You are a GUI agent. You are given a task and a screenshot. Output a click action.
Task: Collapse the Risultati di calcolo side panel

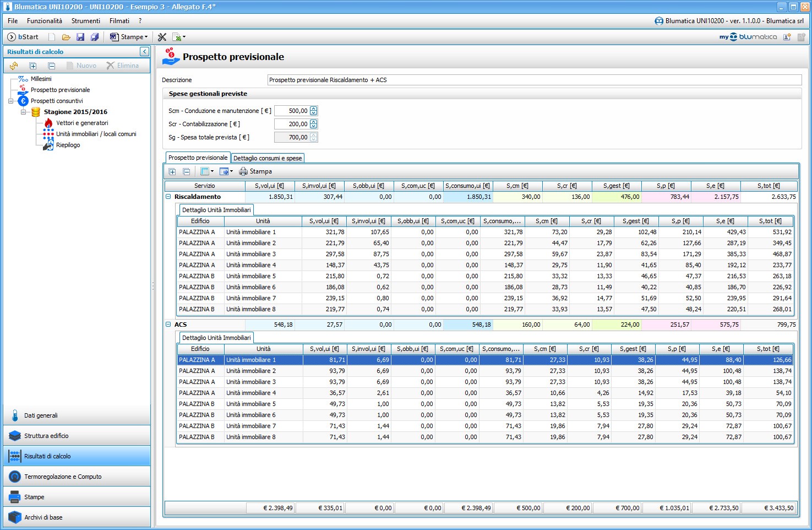(x=144, y=52)
